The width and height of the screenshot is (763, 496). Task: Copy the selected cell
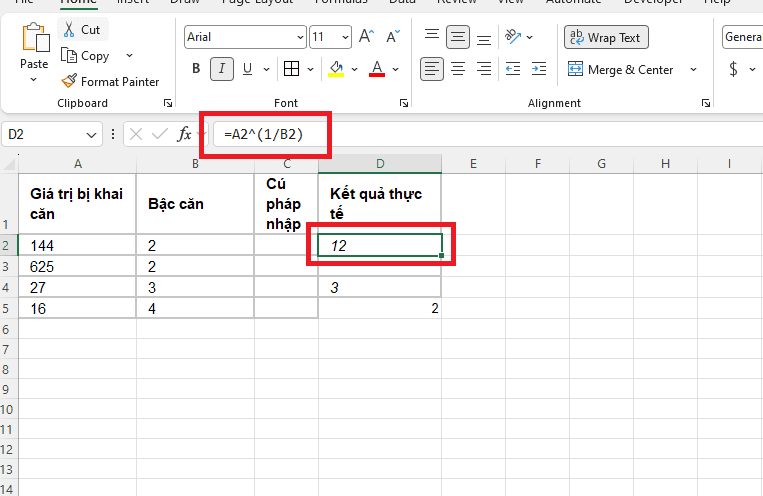click(86, 56)
